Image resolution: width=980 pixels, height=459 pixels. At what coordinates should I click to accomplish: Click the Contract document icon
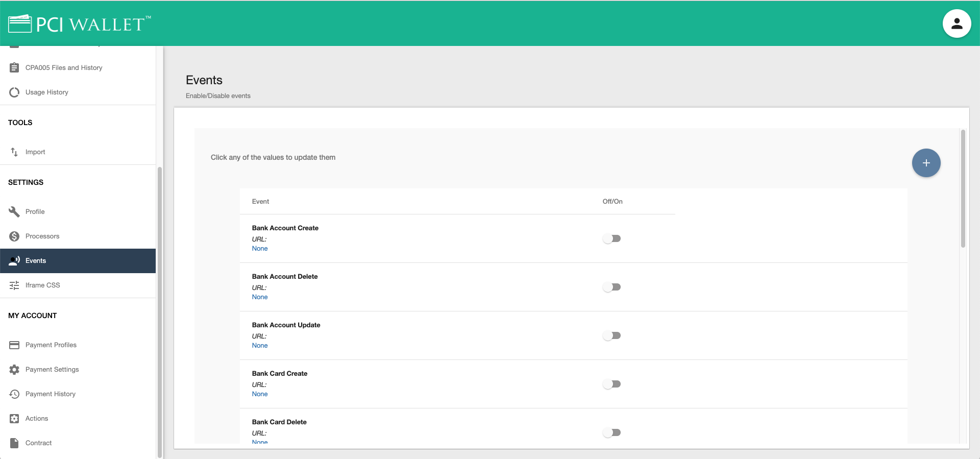(x=14, y=443)
